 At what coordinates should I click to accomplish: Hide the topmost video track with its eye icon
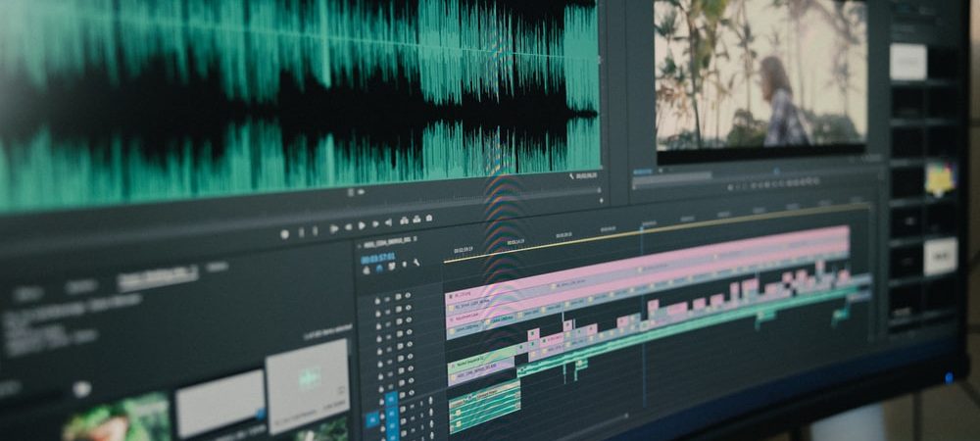[408, 295]
